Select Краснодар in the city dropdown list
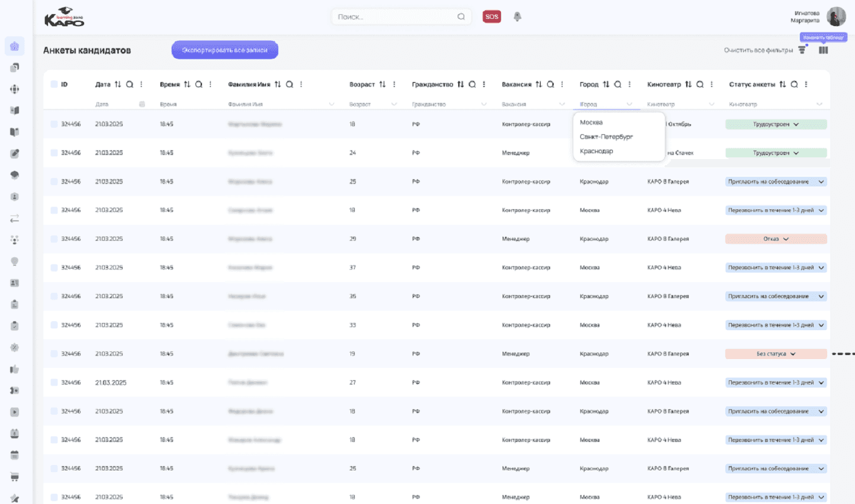This screenshot has width=855, height=504. (x=596, y=151)
